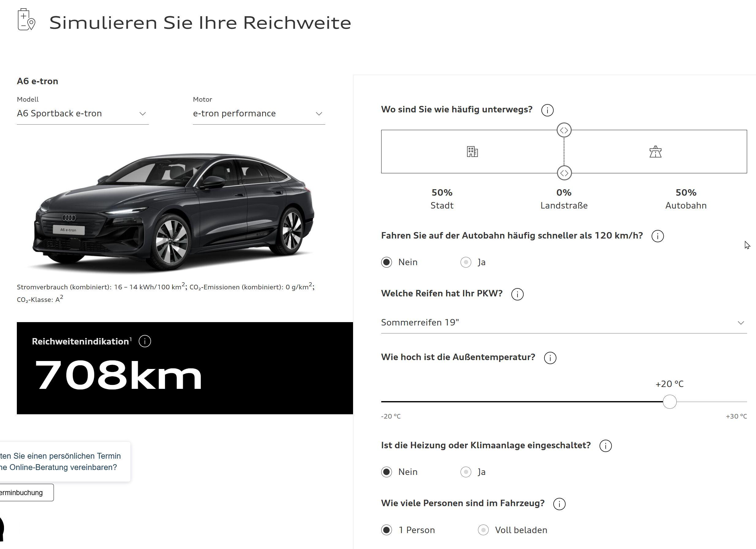Open info for 'Wo sind Sie wie häufig unterwegs?'
Screen dimensions: 756x549
[547, 110]
